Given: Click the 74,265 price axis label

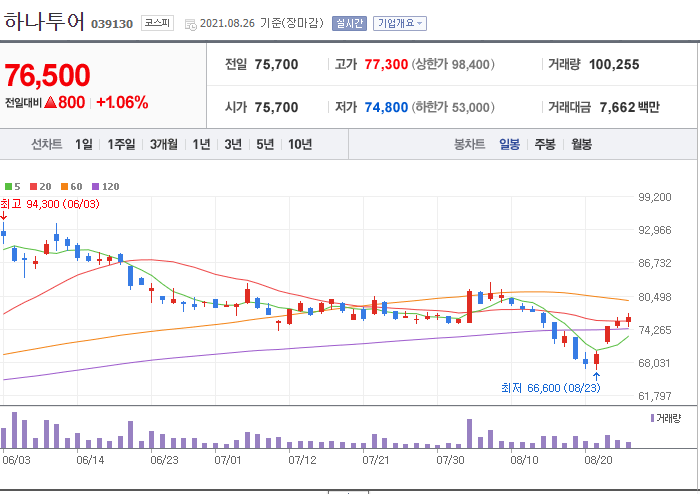Looking at the screenshot, I should [x=654, y=330].
